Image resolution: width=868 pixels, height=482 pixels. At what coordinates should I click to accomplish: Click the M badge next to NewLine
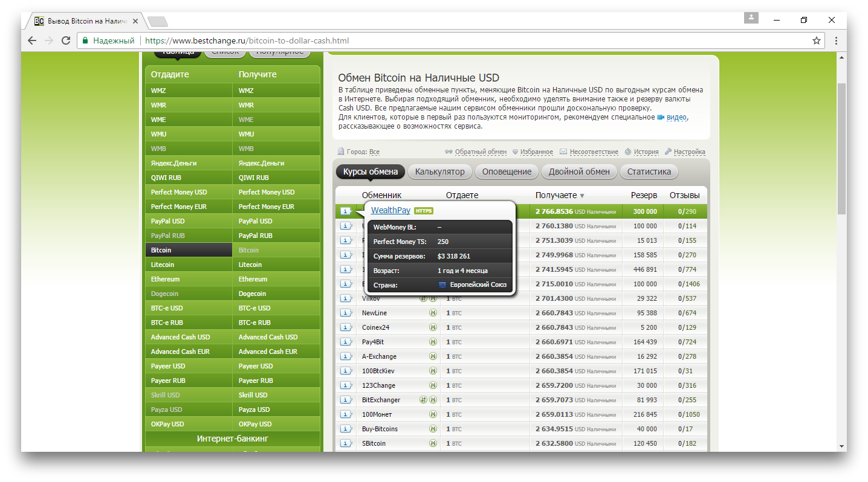[x=433, y=313]
